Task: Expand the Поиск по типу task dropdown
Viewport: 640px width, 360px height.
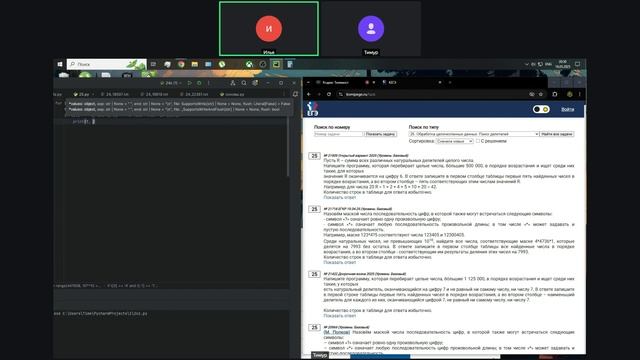Action: pyautogui.click(x=474, y=134)
